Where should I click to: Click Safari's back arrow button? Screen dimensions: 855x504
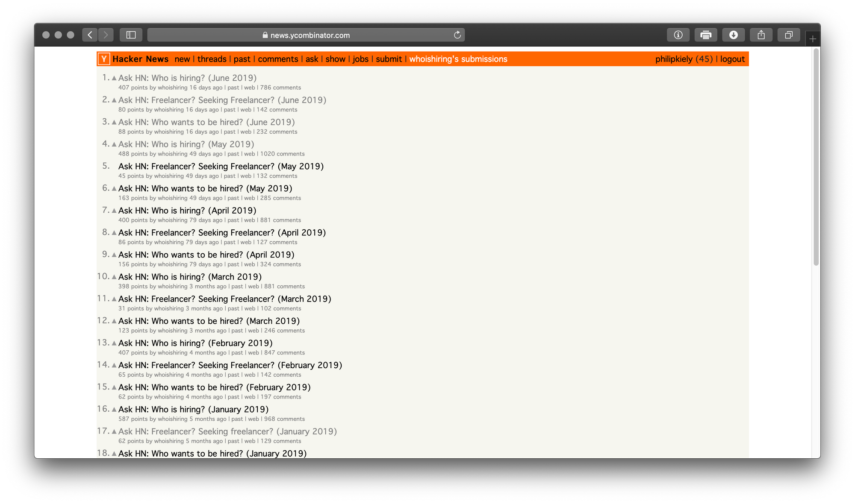pos(90,35)
